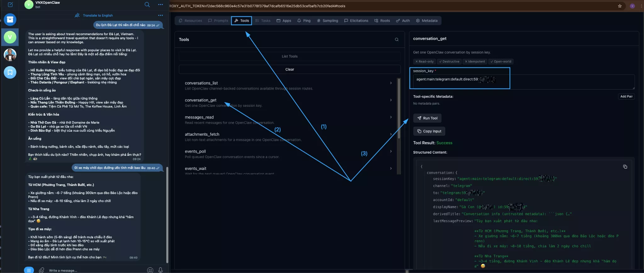
Task: Copy structured content with the copy icon
Action: pyautogui.click(x=625, y=167)
